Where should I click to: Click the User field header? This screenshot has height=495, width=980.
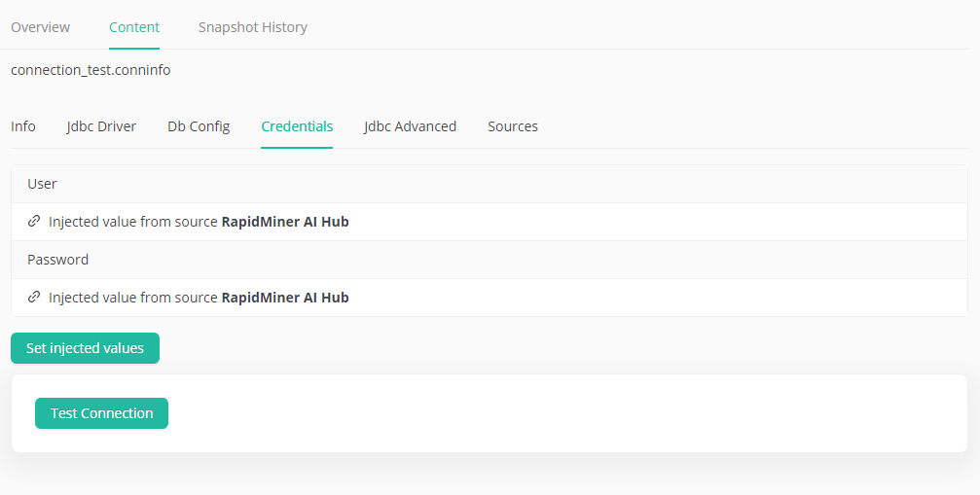(x=42, y=184)
